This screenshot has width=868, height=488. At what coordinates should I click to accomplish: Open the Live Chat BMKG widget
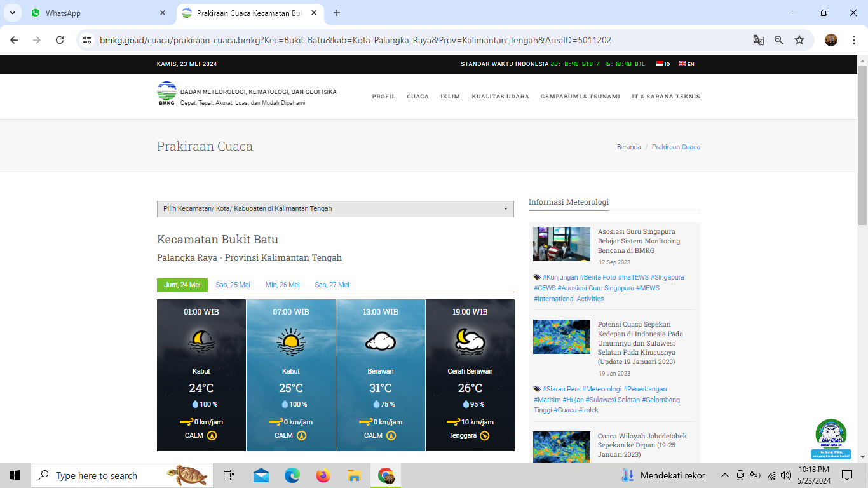click(x=831, y=439)
